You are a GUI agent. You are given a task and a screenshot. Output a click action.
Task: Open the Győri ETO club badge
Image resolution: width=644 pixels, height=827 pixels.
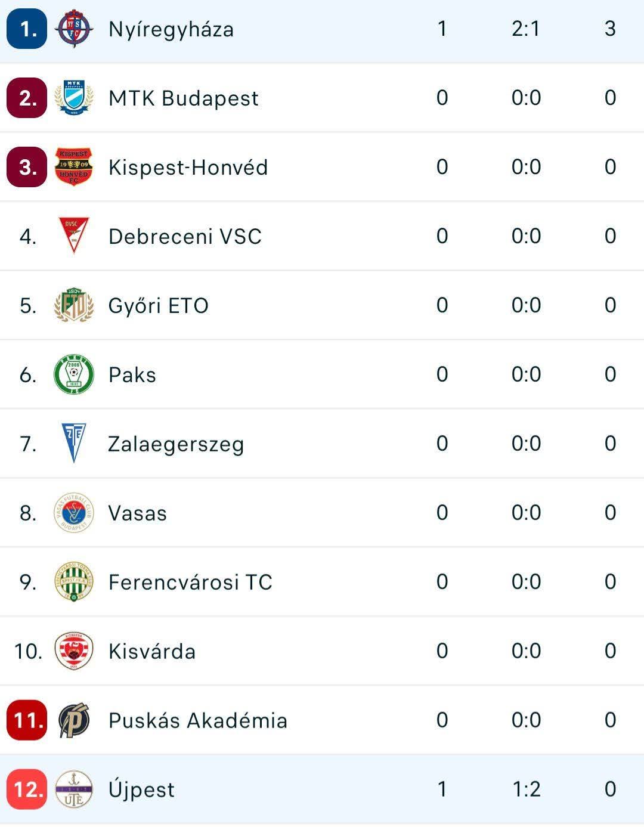[x=74, y=305]
